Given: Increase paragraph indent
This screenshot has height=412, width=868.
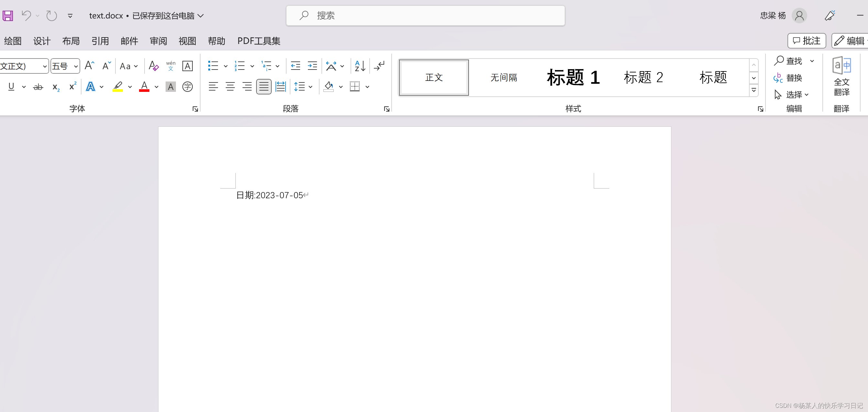Looking at the screenshot, I should click(x=312, y=66).
